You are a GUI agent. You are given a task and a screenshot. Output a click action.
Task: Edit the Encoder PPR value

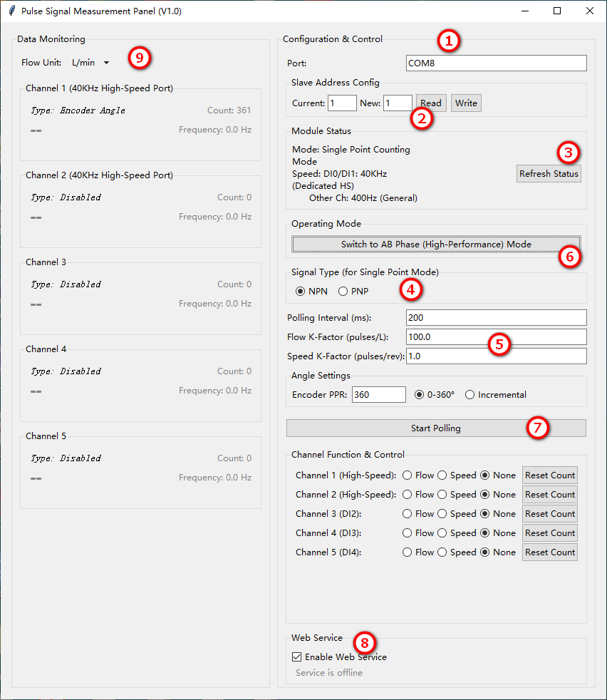(x=378, y=394)
